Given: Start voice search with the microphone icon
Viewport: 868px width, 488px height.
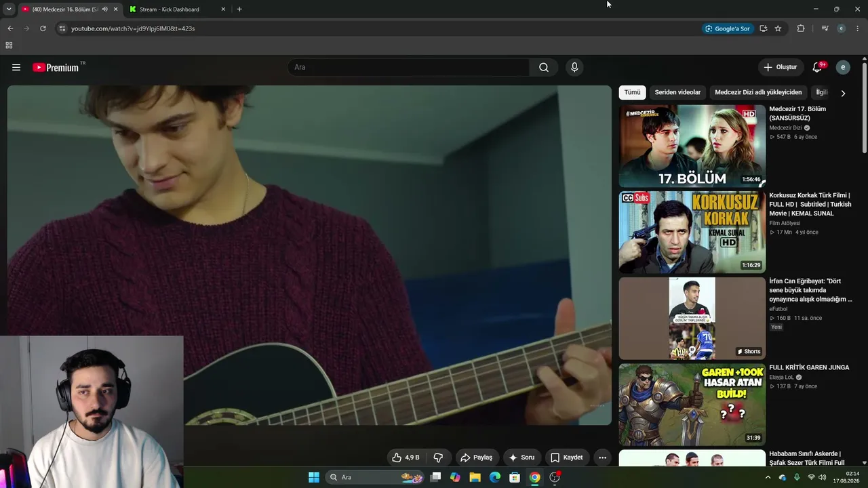Looking at the screenshot, I should [574, 67].
